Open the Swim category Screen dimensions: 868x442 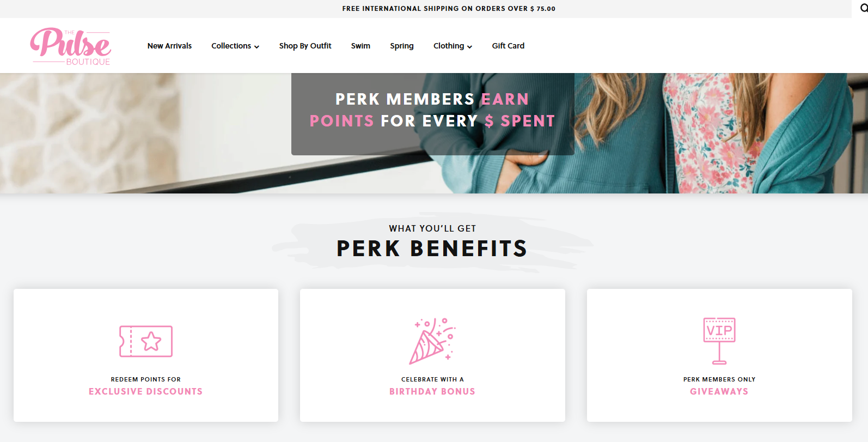coord(360,46)
